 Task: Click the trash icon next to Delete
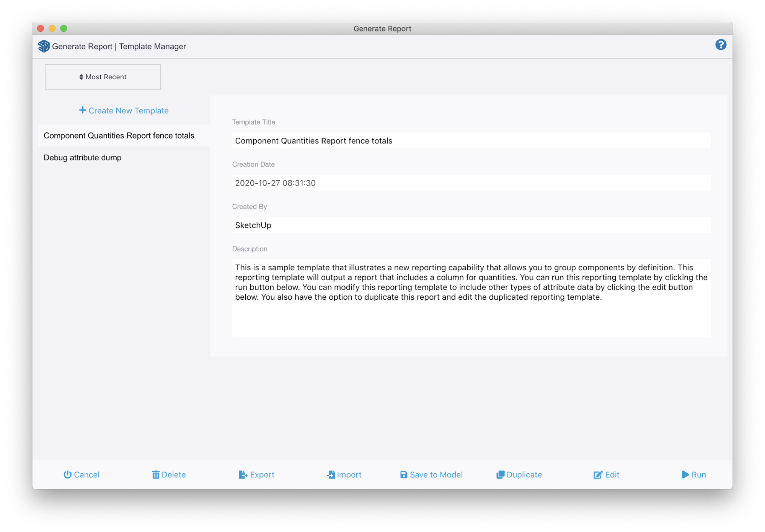click(x=156, y=475)
